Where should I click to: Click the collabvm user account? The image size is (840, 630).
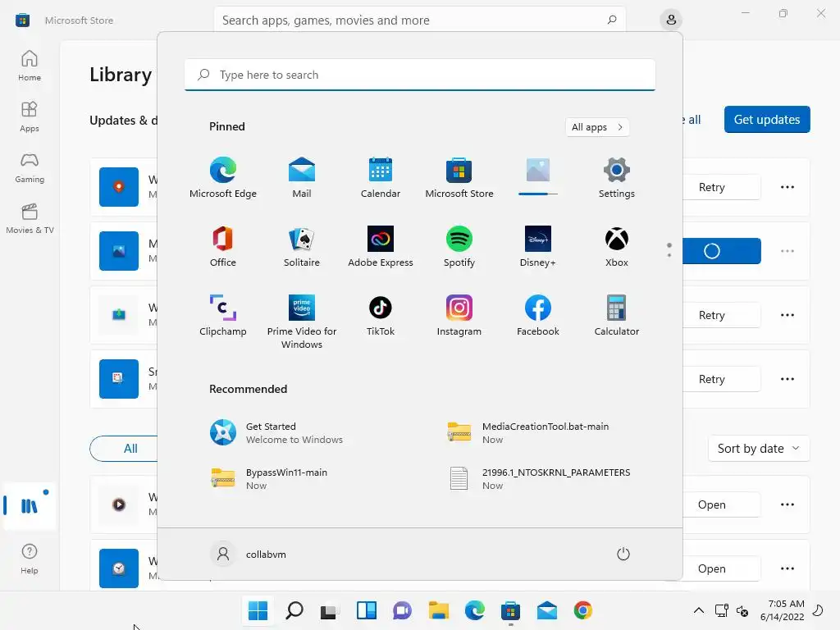248,554
